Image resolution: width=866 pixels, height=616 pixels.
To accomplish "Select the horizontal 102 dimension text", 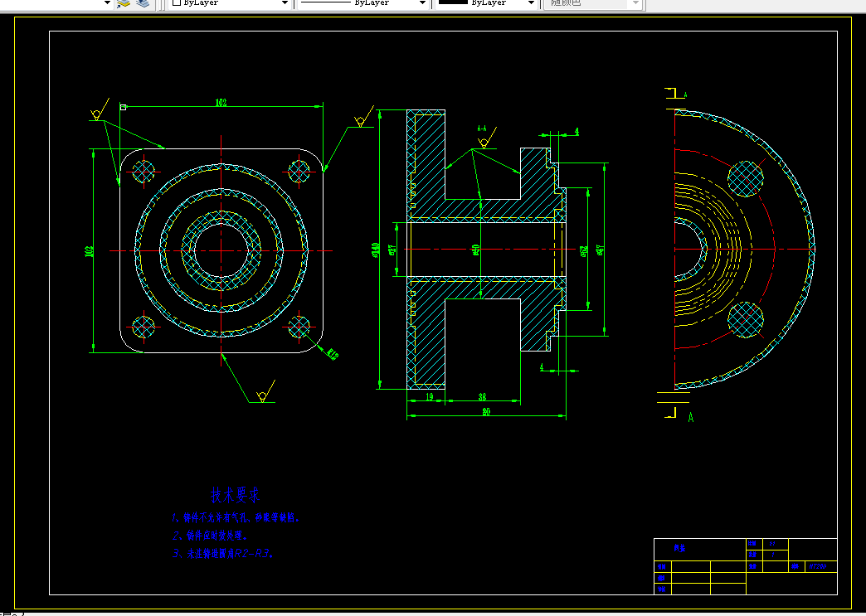I will coord(221,102).
